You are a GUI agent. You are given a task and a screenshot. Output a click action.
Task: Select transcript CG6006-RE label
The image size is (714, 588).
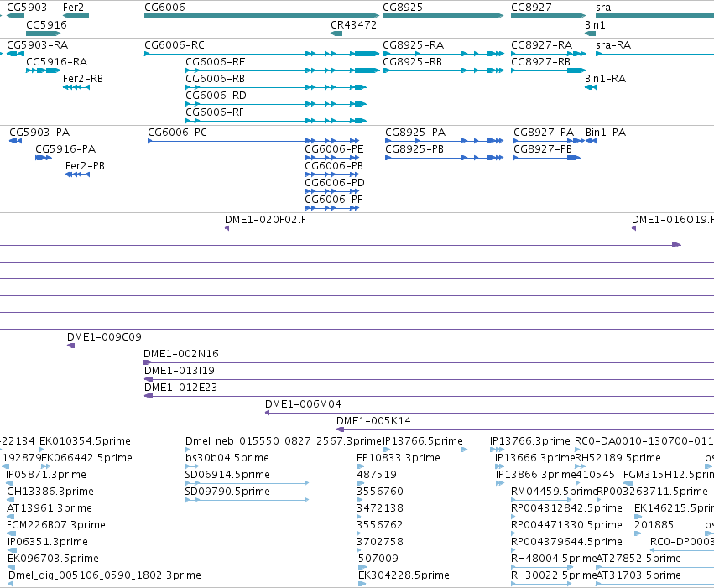(216, 62)
